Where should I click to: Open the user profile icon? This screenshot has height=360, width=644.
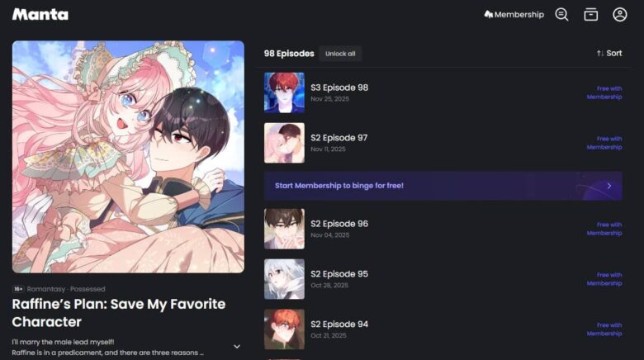620,15
